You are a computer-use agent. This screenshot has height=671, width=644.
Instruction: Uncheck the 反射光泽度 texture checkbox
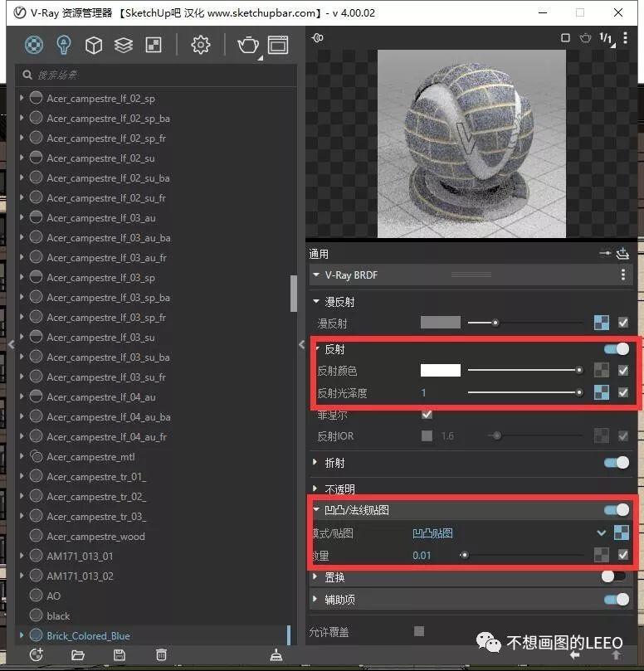623,392
